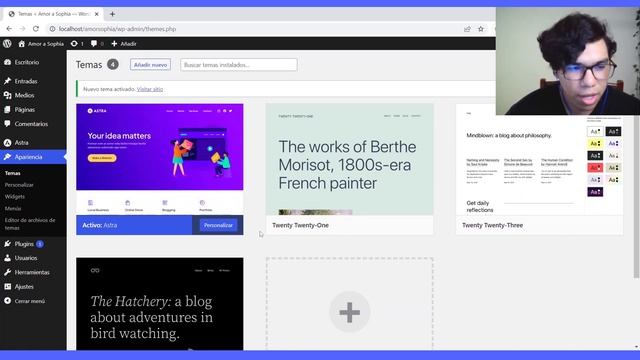Image resolution: width=640 pixels, height=360 pixels.
Task: Open Herramientas in the sidebar
Action: tap(33, 272)
